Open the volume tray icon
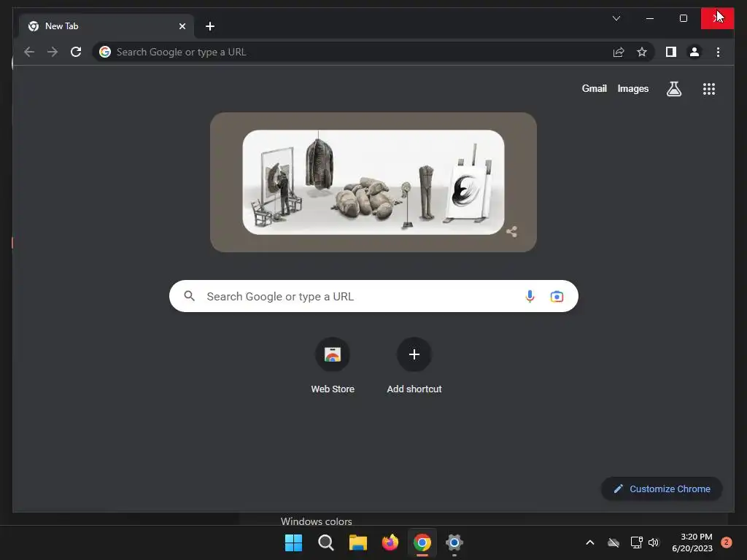Viewport: 747px width, 560px height. (654, 542)
